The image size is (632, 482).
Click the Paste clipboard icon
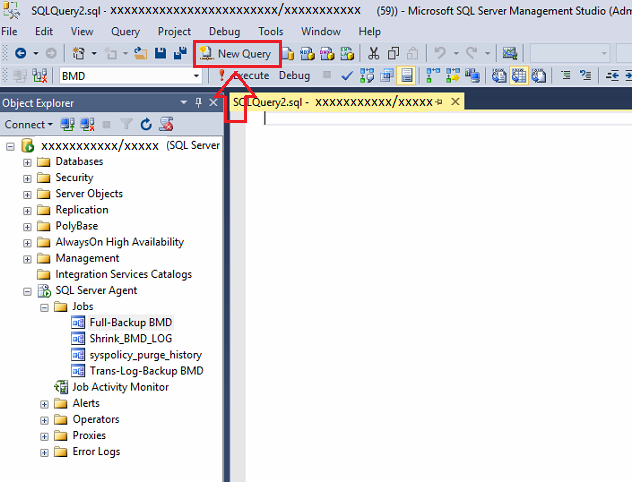tap(412, 53)
